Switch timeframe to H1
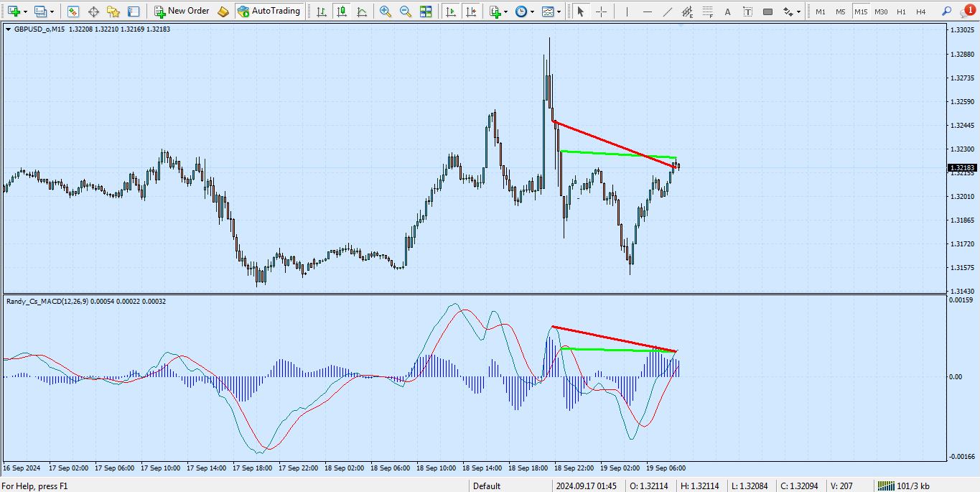The image size is (980, 492). tap(902, 11)
